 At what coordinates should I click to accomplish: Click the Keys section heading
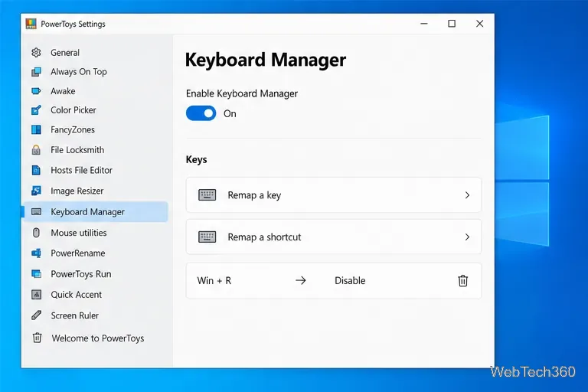[197, 160]
